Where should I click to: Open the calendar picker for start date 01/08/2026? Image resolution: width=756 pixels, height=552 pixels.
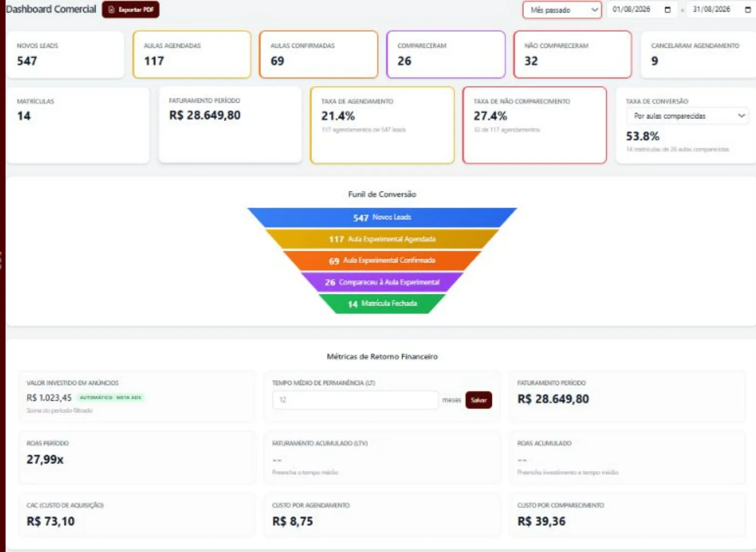[x=667, y=10]
